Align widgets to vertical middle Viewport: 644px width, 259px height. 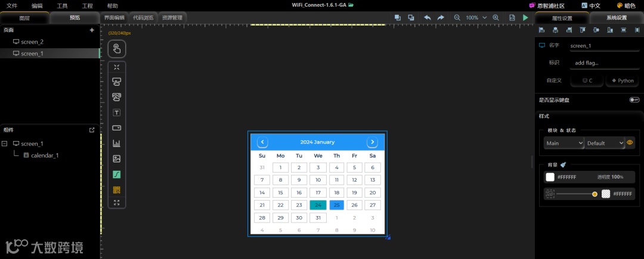[596, 30]
